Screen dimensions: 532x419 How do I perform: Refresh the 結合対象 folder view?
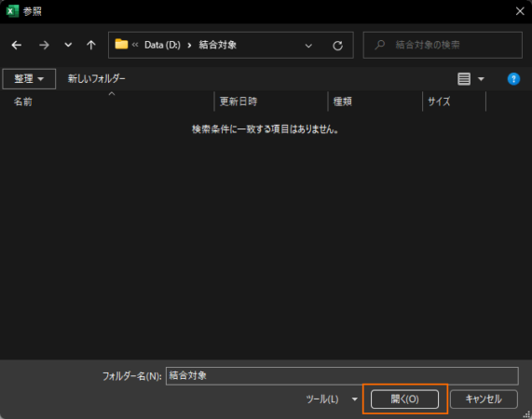point(337,46)
